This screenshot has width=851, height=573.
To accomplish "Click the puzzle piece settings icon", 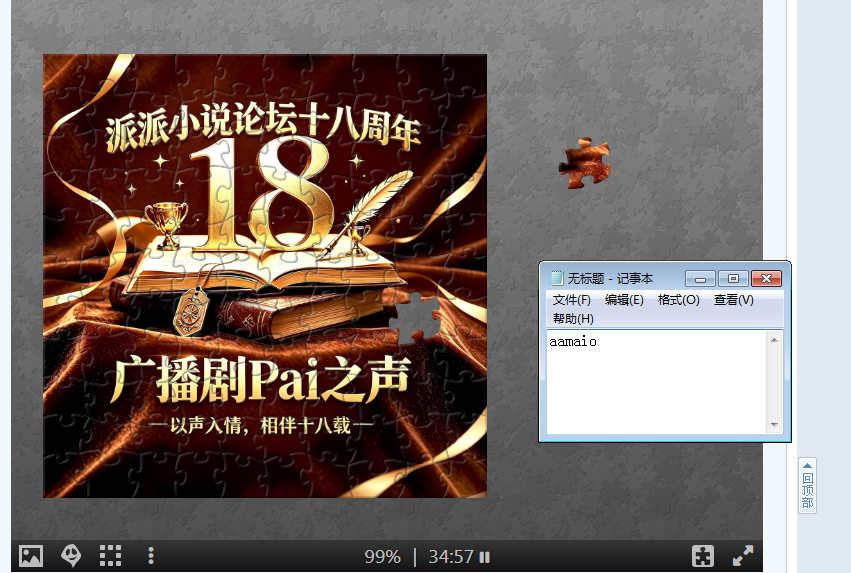I will (703, 556).
